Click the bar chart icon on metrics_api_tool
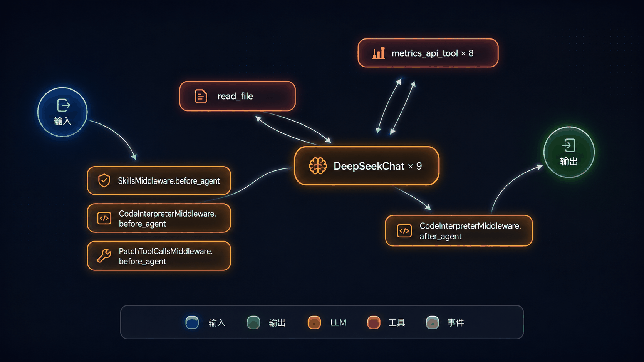This screenshot has height=362, width=644. [379, 53]
